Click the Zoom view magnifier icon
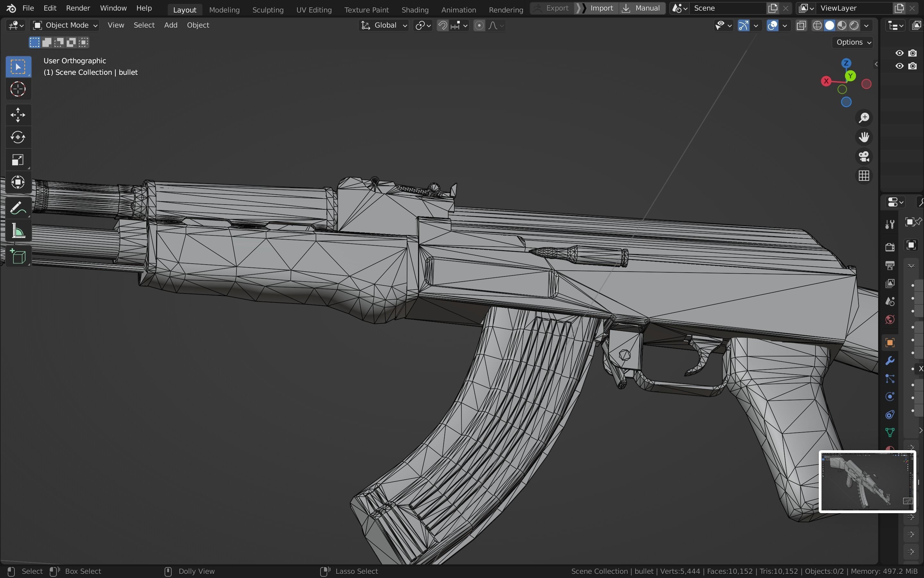Image resolution: width=924 pixels, height=578 pixels. click(864, 118)
